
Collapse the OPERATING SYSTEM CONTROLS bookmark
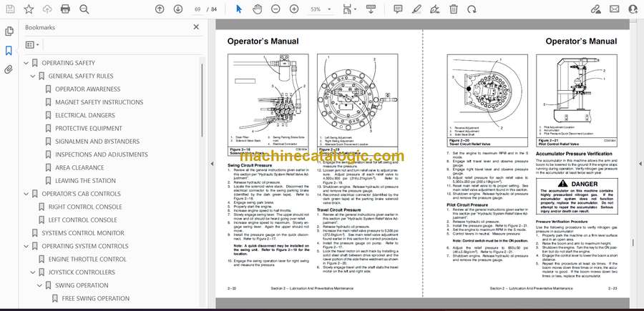click(26, 246)
